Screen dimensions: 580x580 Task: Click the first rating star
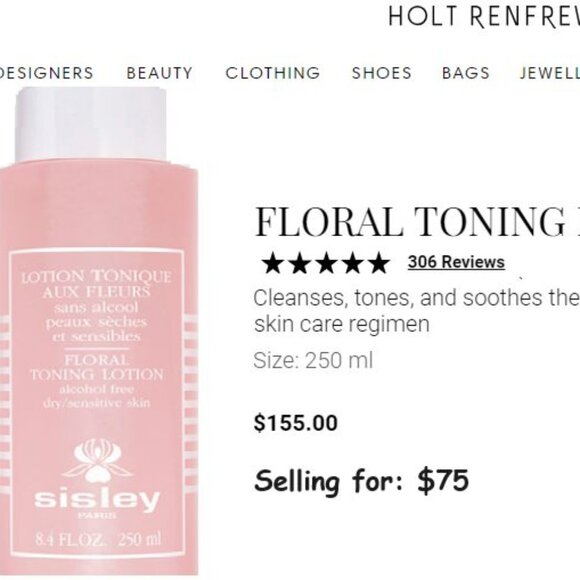pos(273,263)
